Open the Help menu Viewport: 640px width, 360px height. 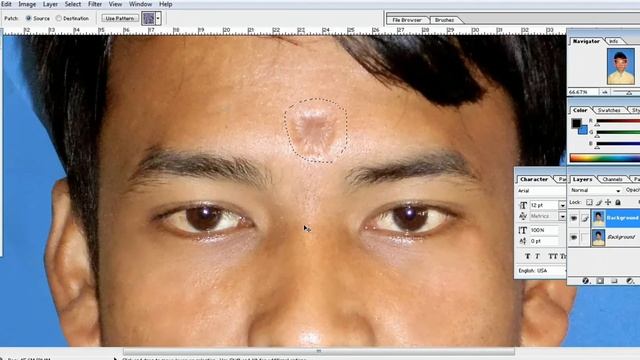click(165, 4)
